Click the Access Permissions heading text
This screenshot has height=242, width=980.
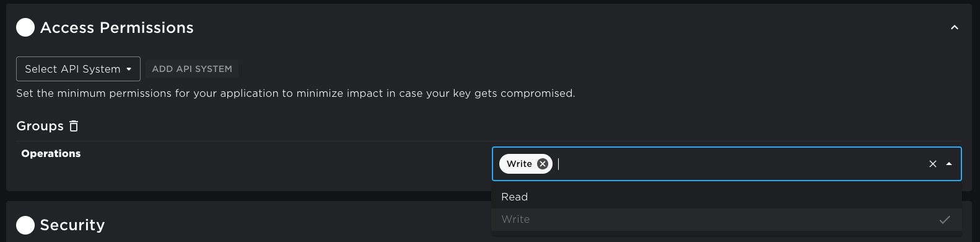pos(117,28)
